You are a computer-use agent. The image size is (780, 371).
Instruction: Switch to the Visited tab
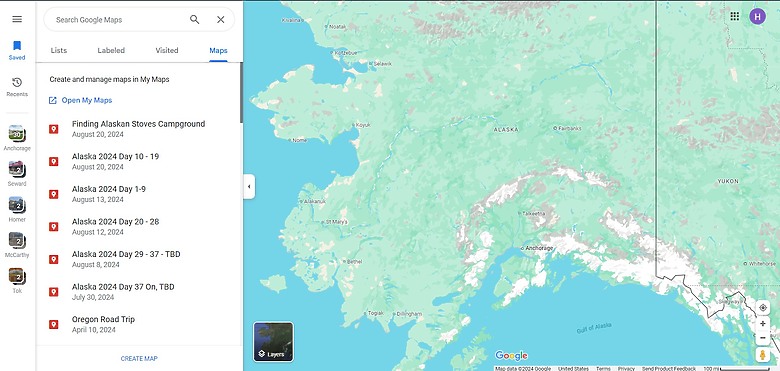pyautogui.click(x=167, y=50)
